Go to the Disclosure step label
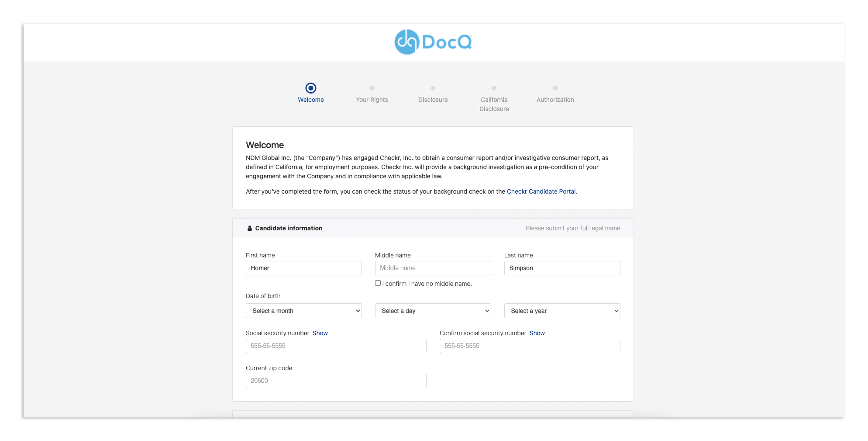This screenshot has width=868, height=441. point(433,100)
